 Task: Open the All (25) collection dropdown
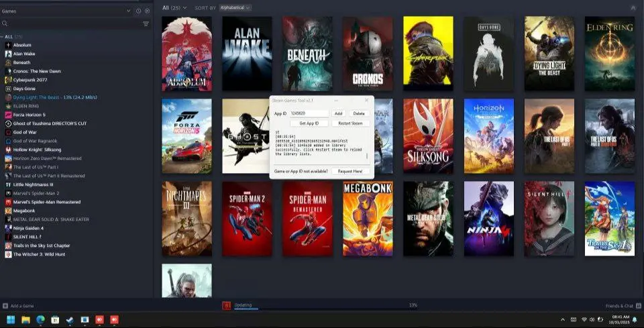pos(174,8)
